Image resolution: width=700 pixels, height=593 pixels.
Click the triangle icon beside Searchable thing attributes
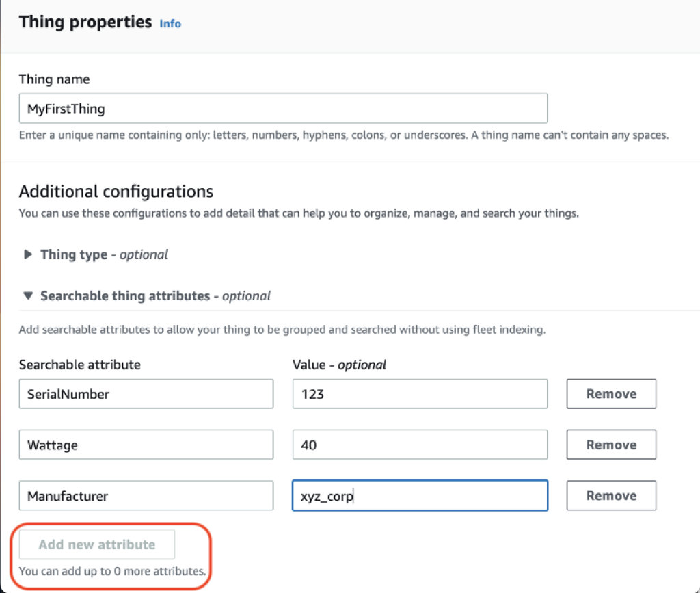click(27, 295)
